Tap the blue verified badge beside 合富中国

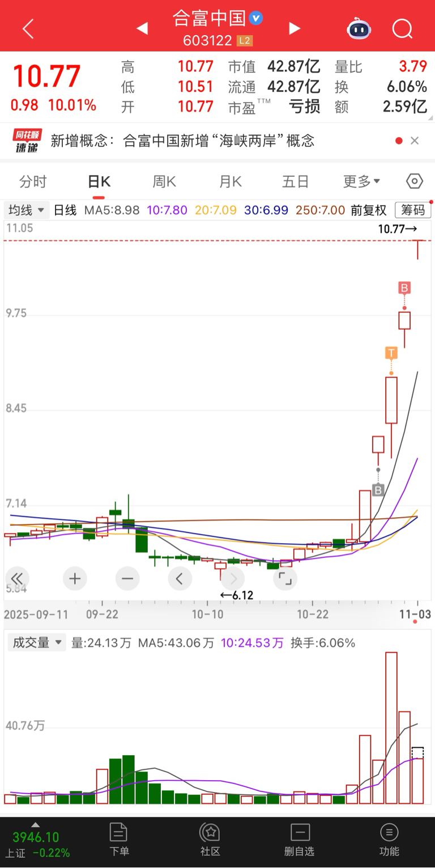click(256, 18)
